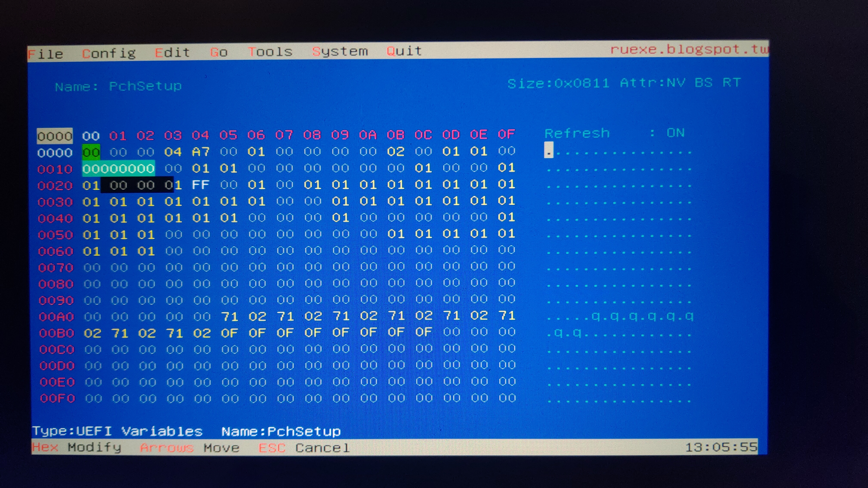
Task: Select the FF byte in row 0020
Action: (x=200, y=185)
